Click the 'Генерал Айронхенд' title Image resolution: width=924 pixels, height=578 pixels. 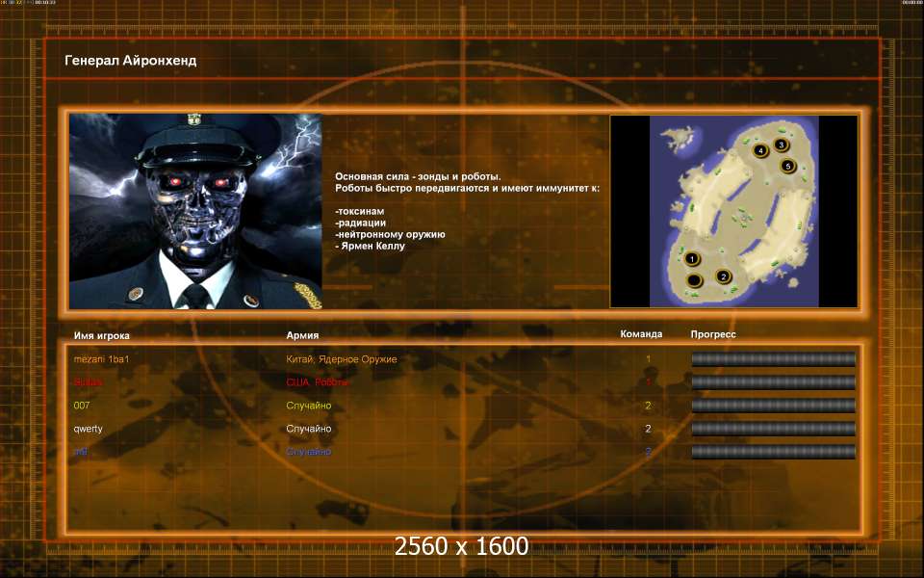130,60
